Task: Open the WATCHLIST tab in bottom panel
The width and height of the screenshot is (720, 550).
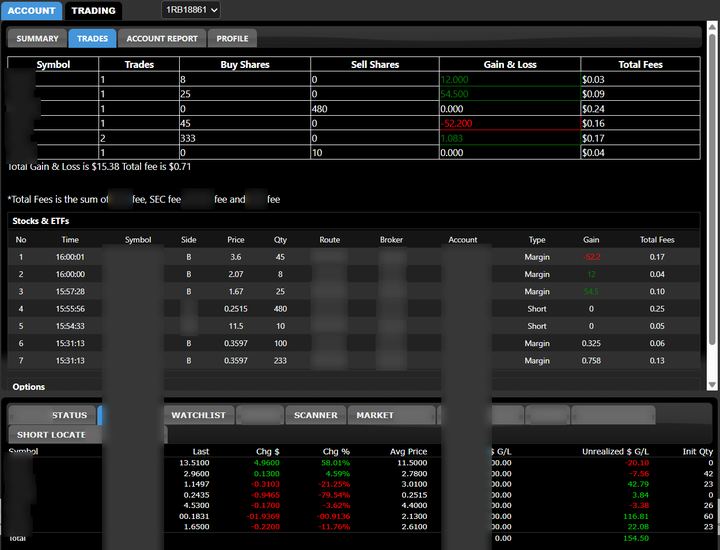Action: pos(198,415)
